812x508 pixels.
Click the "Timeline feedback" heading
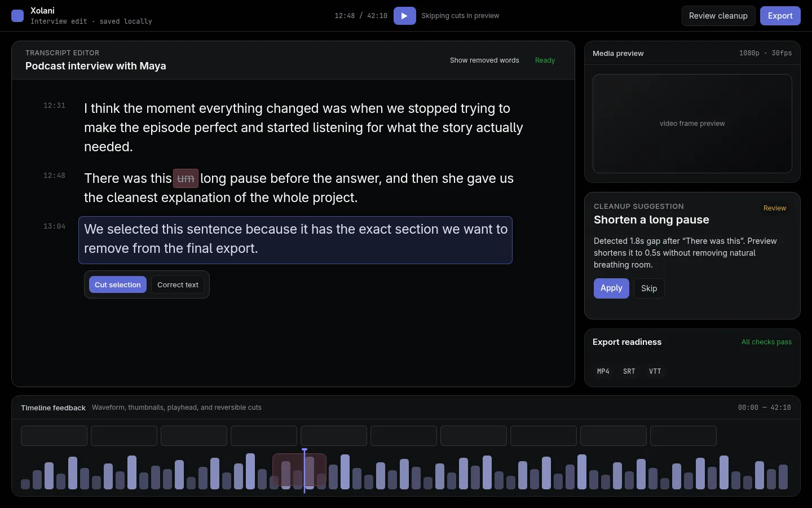pyautogui.click(x=53, y=408)
